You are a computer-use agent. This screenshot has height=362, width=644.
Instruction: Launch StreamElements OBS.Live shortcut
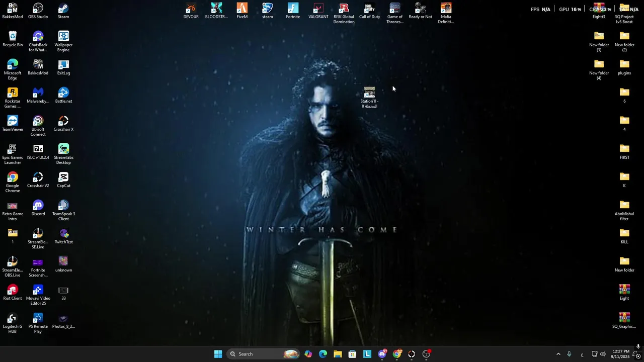coord(13,267)
